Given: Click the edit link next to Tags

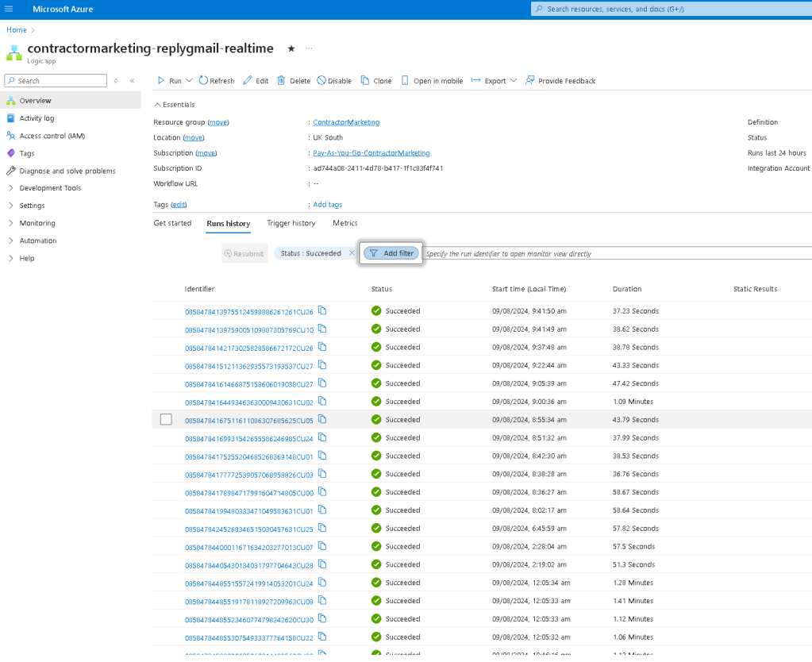Looking at the screenshot, I should (179, 205).
